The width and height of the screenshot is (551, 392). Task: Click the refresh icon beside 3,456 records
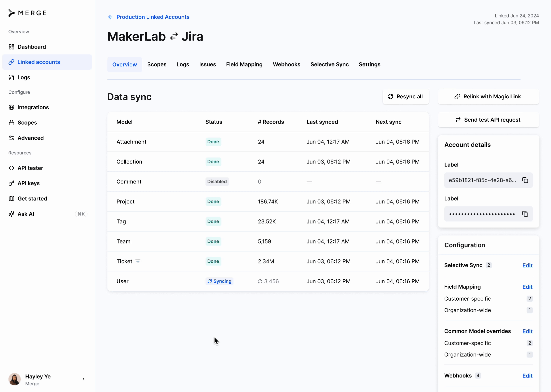(260, 281)
